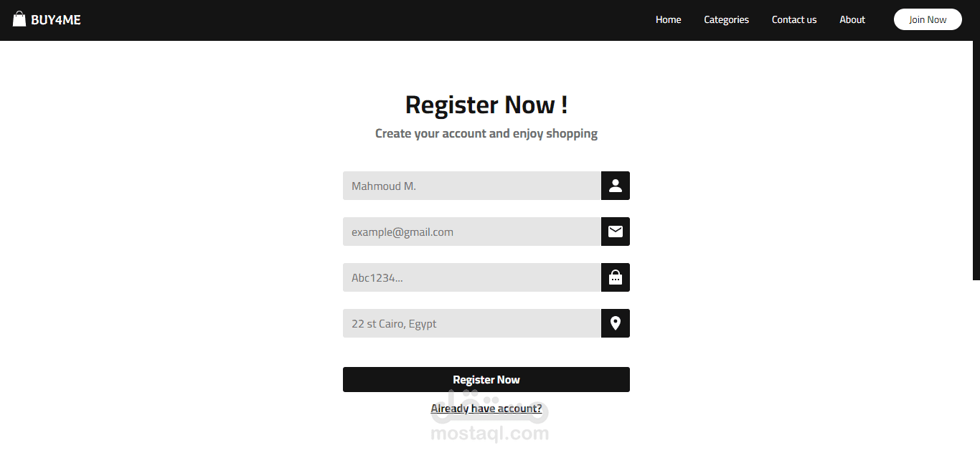Click the BUY4ME brand name
Image resolution: width=980 pixels, height=453 pixels.
pos(56,20)
